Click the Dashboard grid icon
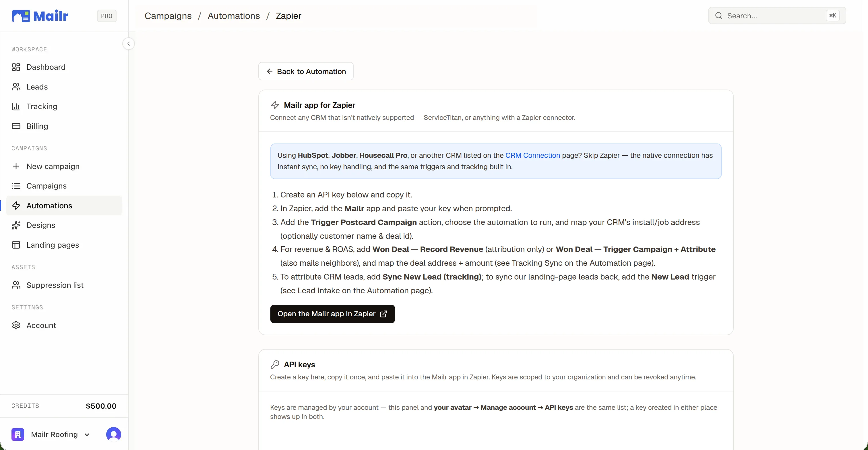The width and height of the screenshot is (868, 450). pyautogui.click(x=16, y=67)
